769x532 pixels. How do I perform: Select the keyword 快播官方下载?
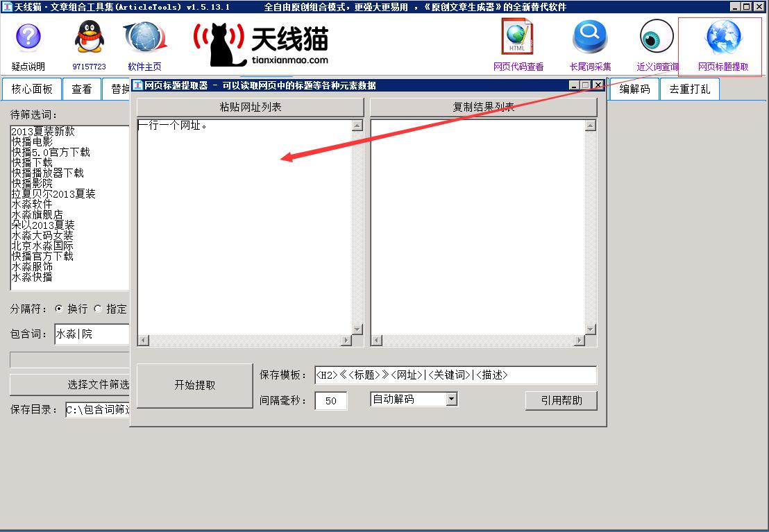tap(42, 256)
